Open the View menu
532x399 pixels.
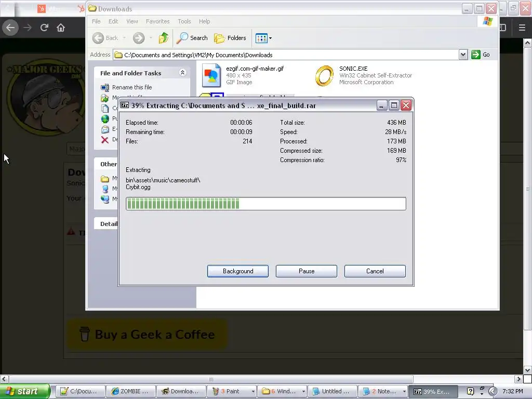click(132, 21)
